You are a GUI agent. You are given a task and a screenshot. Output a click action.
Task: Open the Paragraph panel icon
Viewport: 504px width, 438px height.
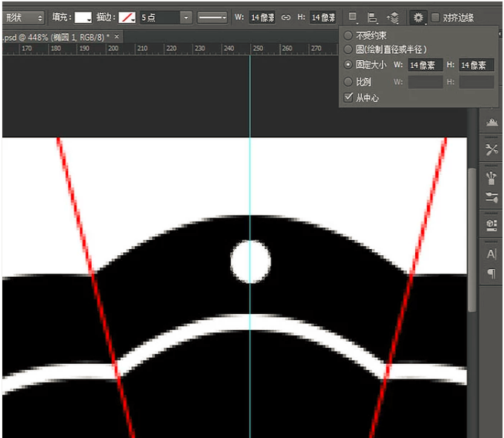492,274
